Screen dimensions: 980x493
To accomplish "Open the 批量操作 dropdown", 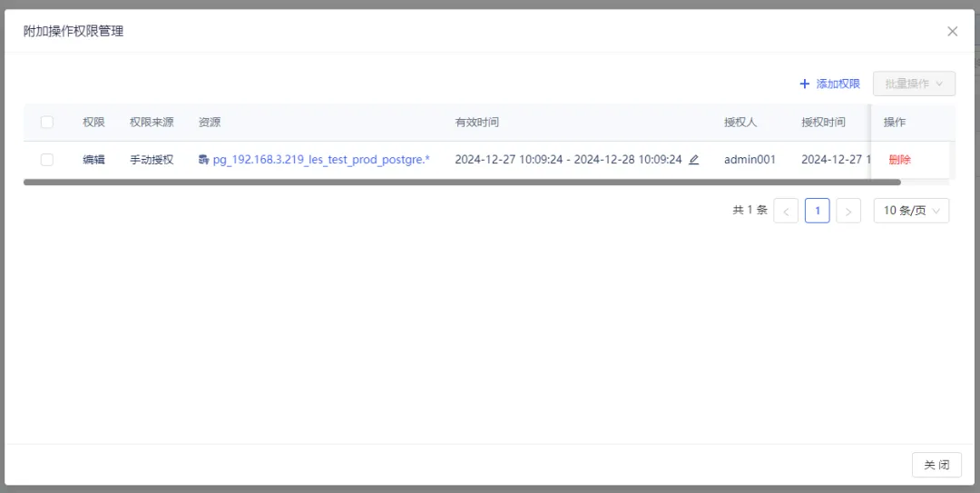I will 914,84.
